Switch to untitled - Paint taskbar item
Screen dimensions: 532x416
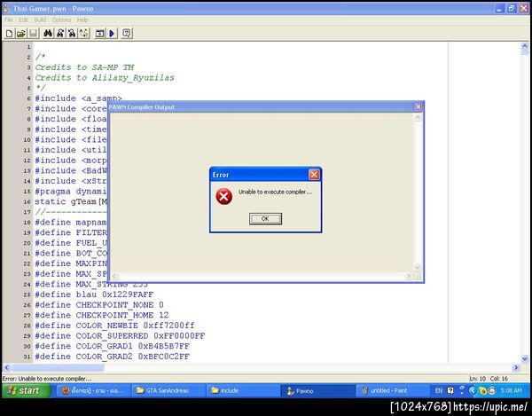pos(392,390)
